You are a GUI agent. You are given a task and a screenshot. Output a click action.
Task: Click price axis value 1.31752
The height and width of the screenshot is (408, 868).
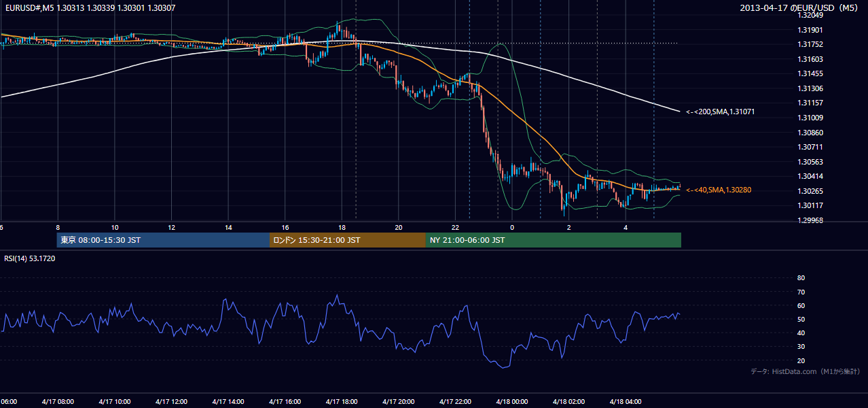(x=810, y=44)
